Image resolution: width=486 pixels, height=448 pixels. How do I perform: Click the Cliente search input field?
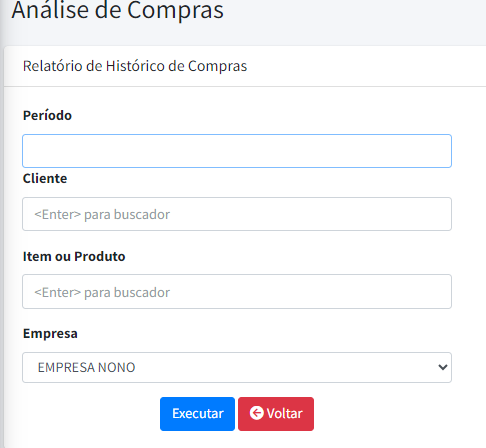[x=237, y=214]
